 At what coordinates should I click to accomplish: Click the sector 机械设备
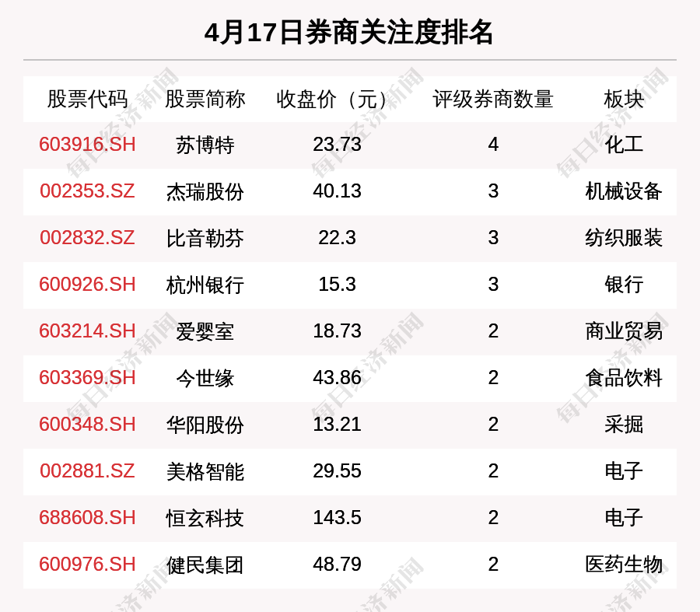[624, 191]
